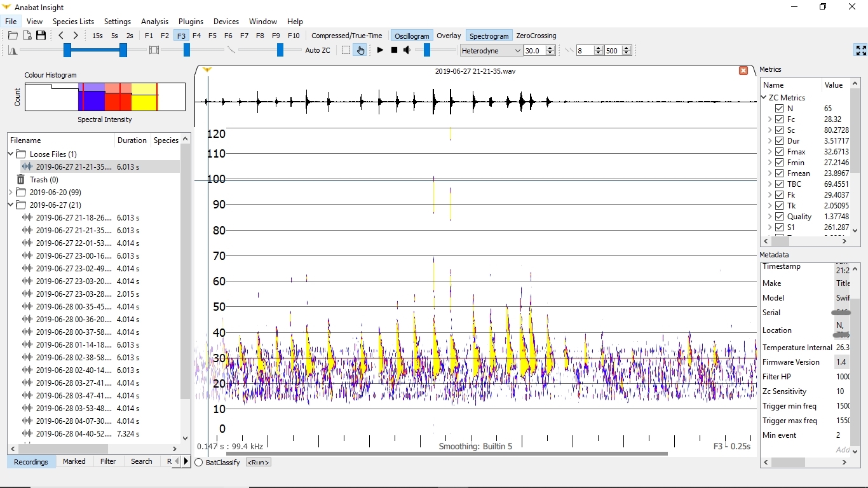Enable Auto ZC
The image size is (868, 488).
(x=318, y=50)
